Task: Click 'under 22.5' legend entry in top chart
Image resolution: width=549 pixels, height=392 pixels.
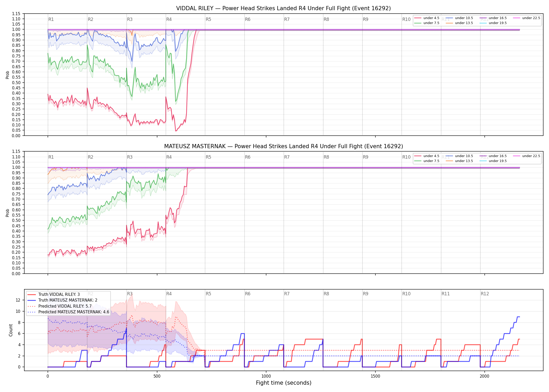Action: click(x=527, y=18)
